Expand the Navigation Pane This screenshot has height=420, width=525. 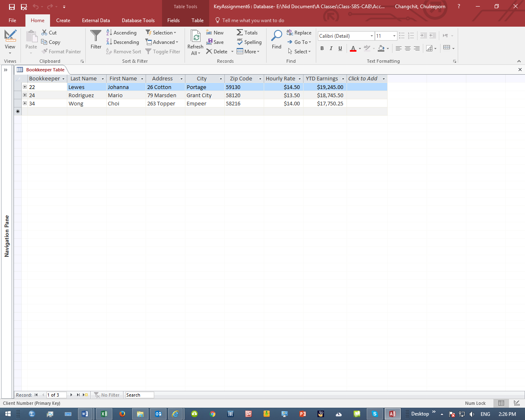tap(6, 70)
